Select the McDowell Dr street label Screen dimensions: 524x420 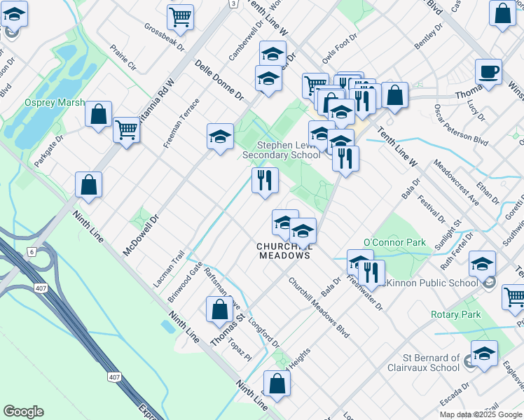141,235
